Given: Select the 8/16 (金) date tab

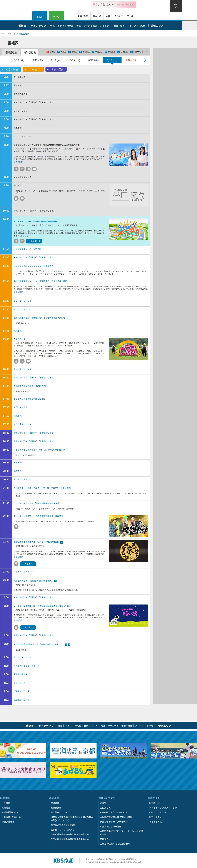Looking at the screenshot, I should coord(93,60).
